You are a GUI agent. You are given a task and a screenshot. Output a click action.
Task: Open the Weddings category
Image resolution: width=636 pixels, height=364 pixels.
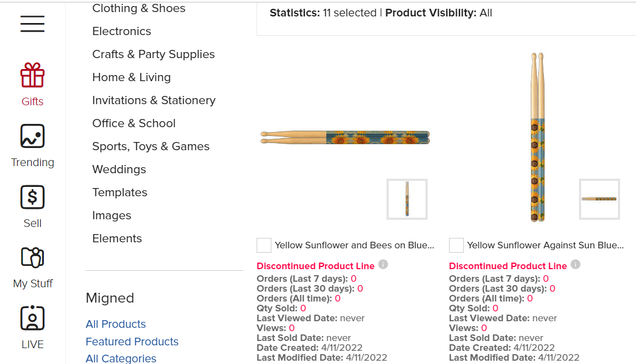pos(119,169)
